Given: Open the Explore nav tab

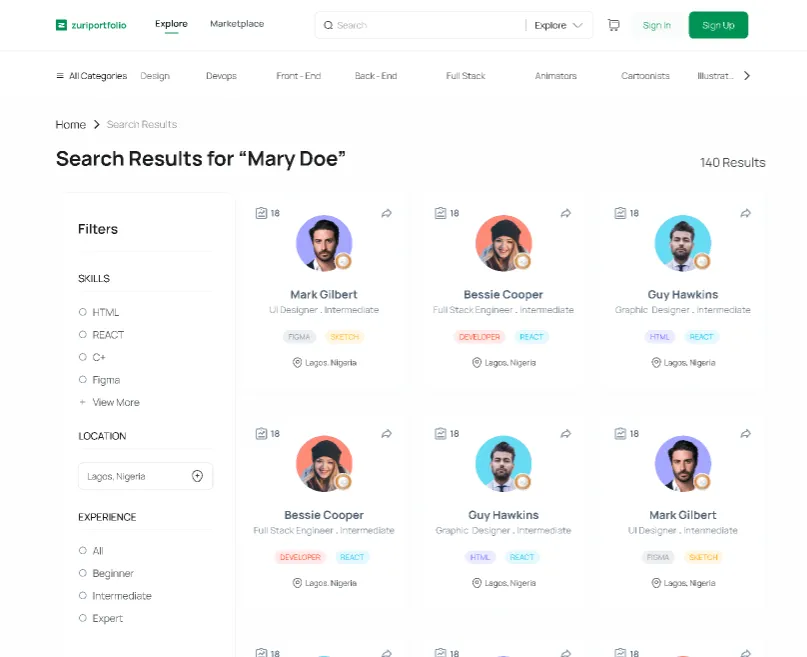Looking at the screenshot, I should pos(171,24).
